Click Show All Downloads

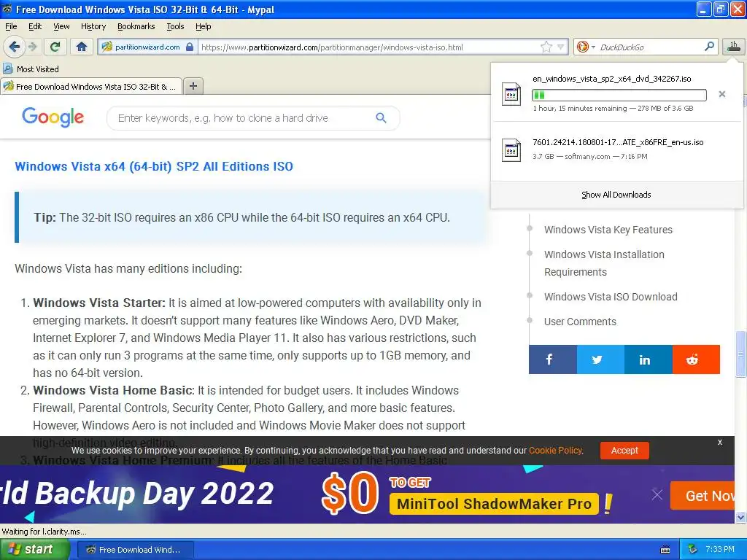tap(616, 195)
